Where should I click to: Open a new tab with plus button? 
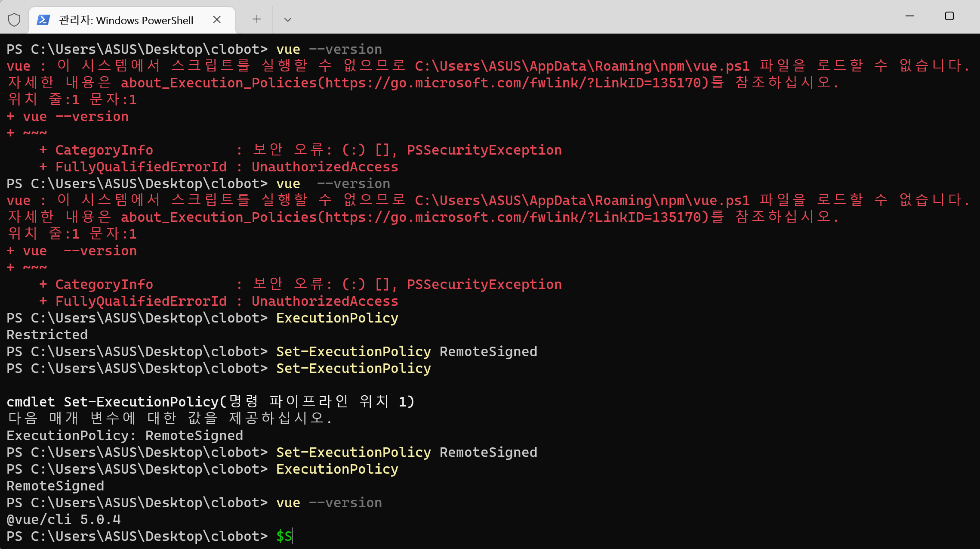point(257,19)
